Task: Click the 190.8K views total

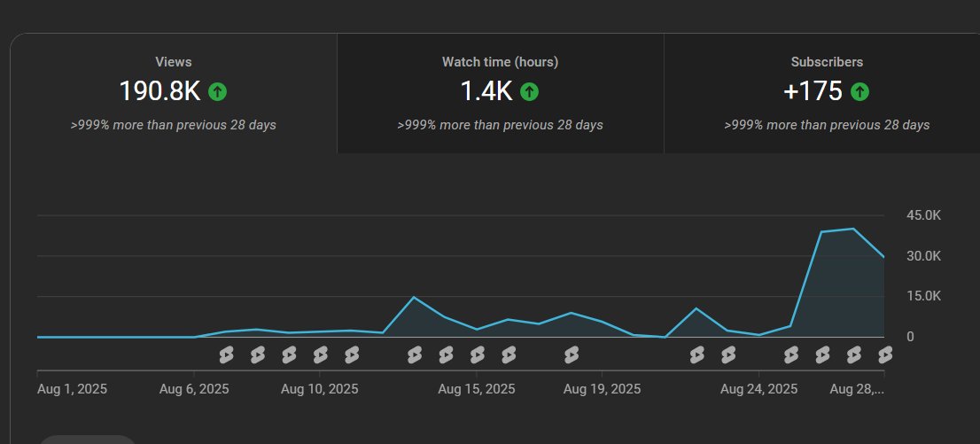Action: point(160,92)
